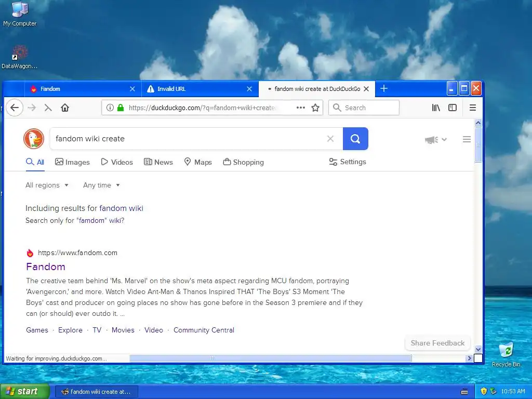Bookmark this page with the star icon

[315, 108]
